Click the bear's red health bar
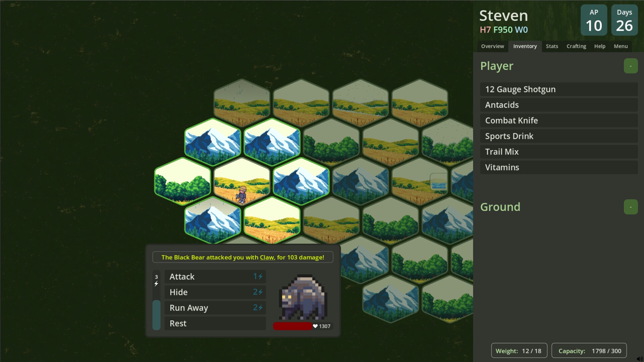 coord(292,326)
